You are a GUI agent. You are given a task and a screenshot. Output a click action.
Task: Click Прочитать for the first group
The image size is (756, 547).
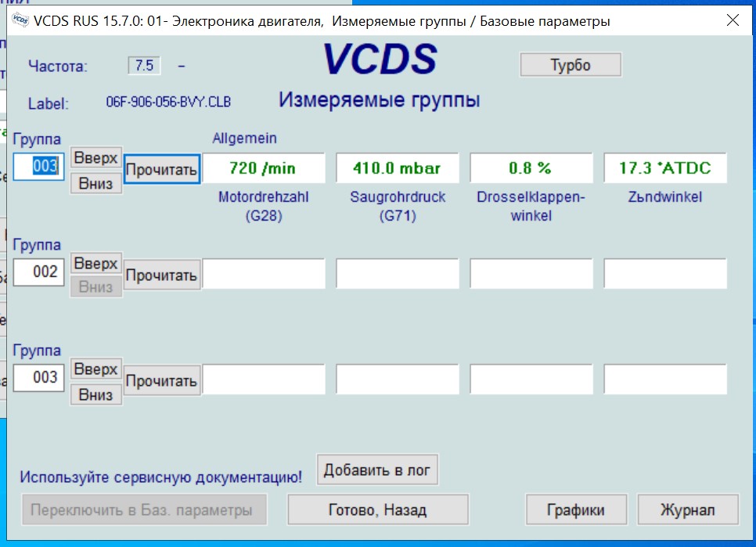click(161, 169)
